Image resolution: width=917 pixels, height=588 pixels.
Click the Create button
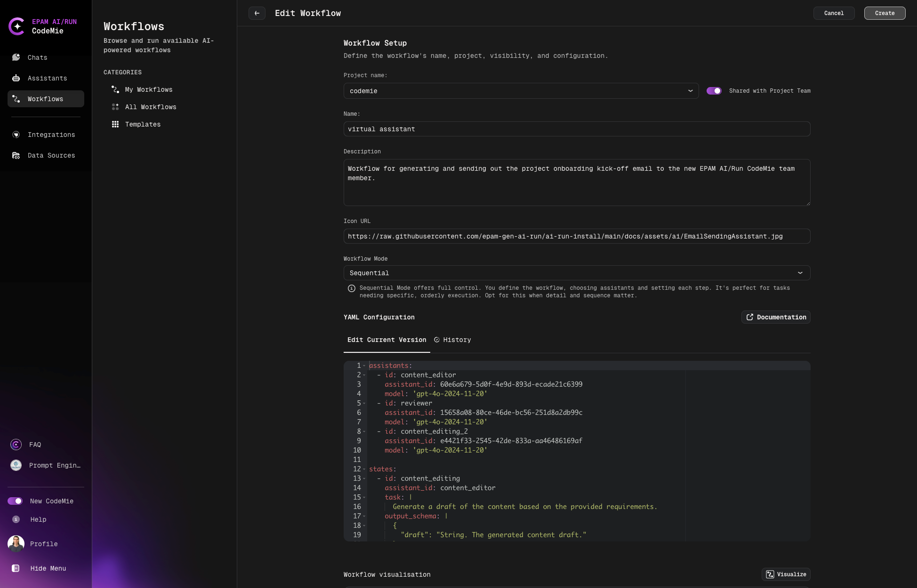(885, 13)
